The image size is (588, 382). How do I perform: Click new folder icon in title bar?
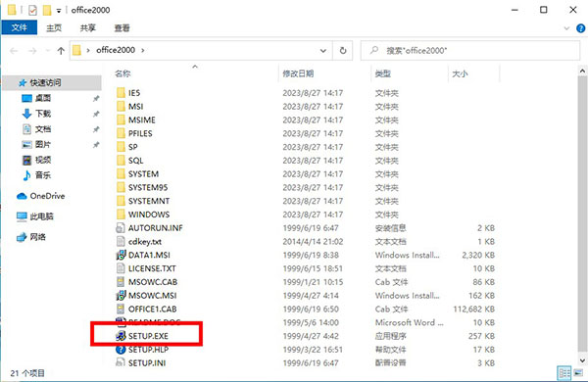click(x=47, y=10)
